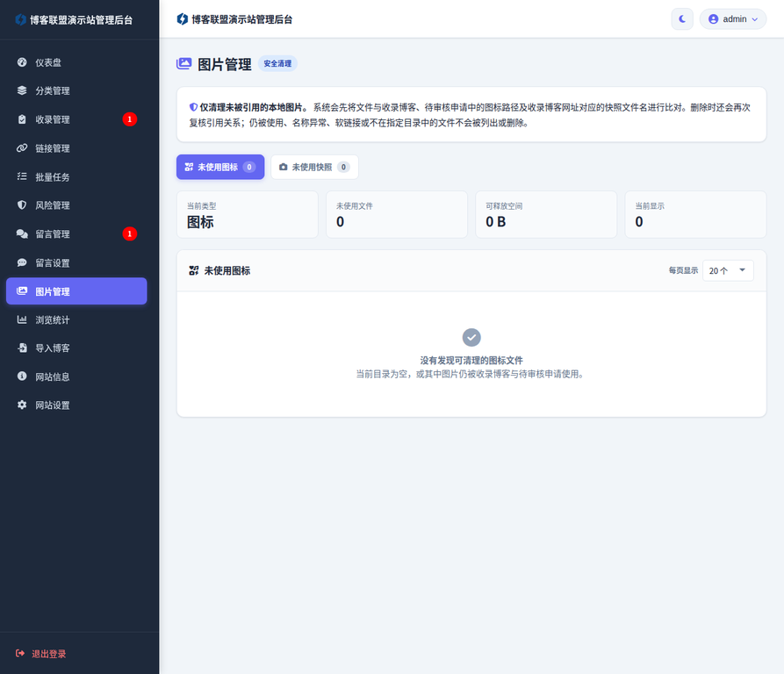Click the dashboard gauge icon beside 仪表盘
This screenshot has width=784, height=674.
pos(21,62)
